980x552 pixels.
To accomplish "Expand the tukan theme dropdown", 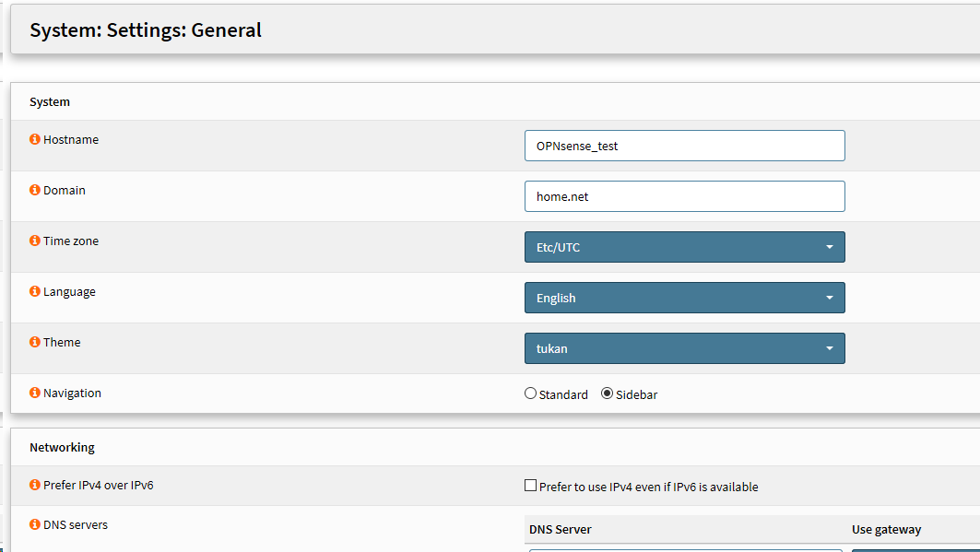I will 684,348.
